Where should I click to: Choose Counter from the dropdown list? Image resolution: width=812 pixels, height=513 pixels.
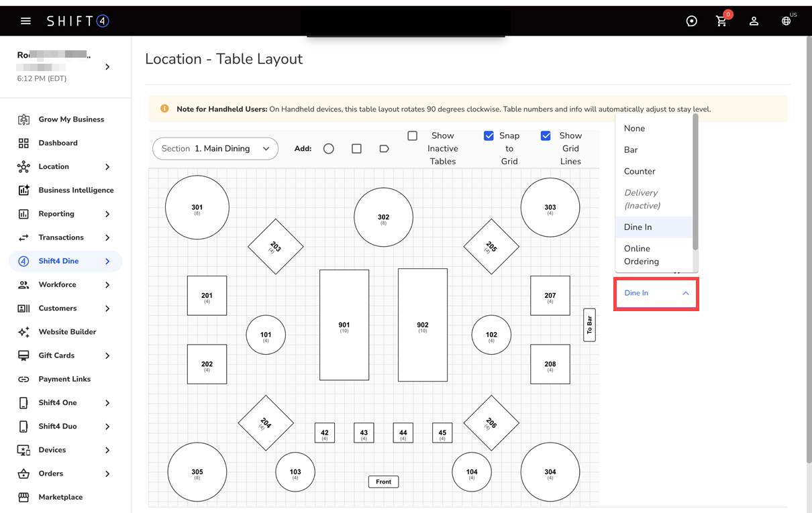pyautogui.click(x=654, y=171)
